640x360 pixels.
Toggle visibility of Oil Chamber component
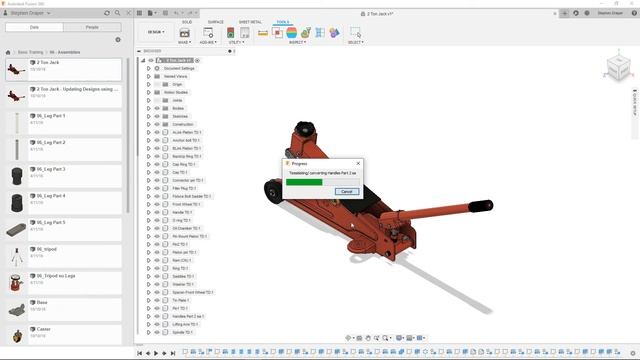pyautogui.click(x=157, y=228)
